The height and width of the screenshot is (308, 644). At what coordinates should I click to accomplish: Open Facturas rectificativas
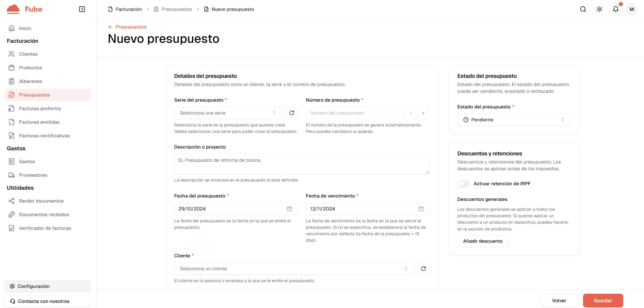[47, 136]
